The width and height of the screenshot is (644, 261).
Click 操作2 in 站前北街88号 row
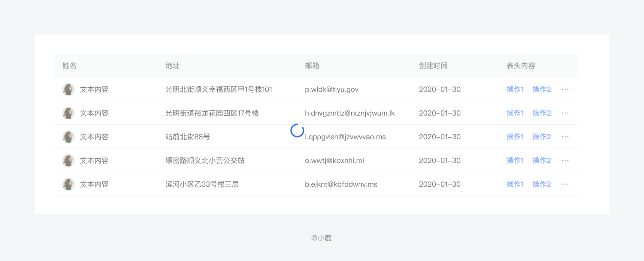click(542, 137)
